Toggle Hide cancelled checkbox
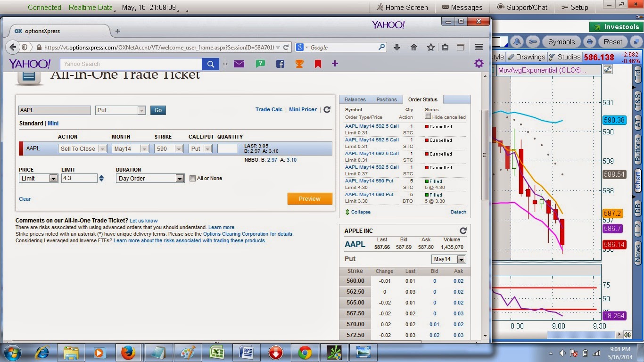Viewport: 644px width, 362px height. (x=428, y=116)
